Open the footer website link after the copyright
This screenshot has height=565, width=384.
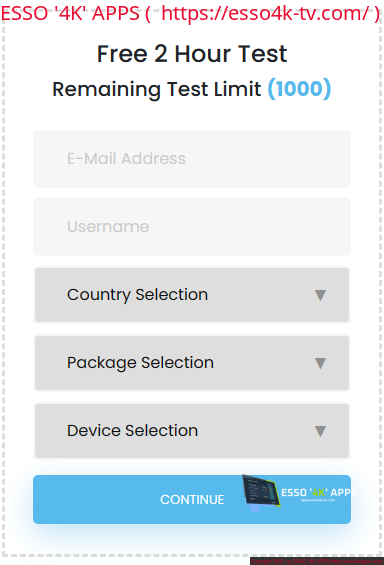[x=357, y=561]
